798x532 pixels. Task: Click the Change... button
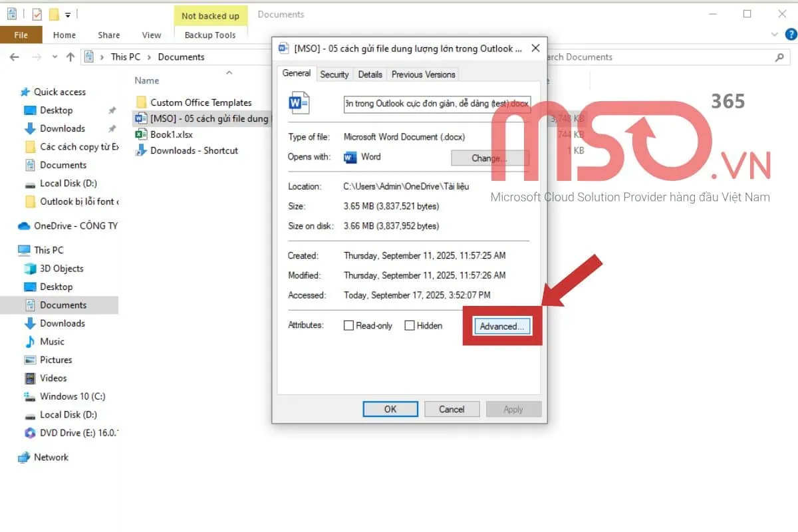[489, 158]
